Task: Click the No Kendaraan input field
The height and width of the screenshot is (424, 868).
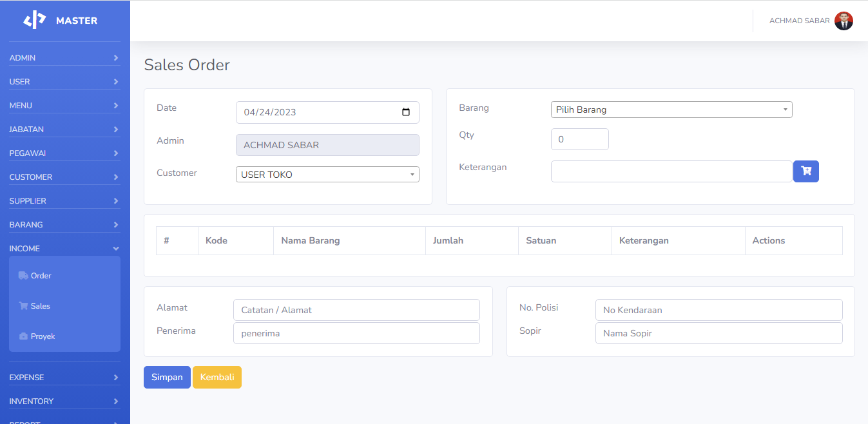Action: point(719,310)
